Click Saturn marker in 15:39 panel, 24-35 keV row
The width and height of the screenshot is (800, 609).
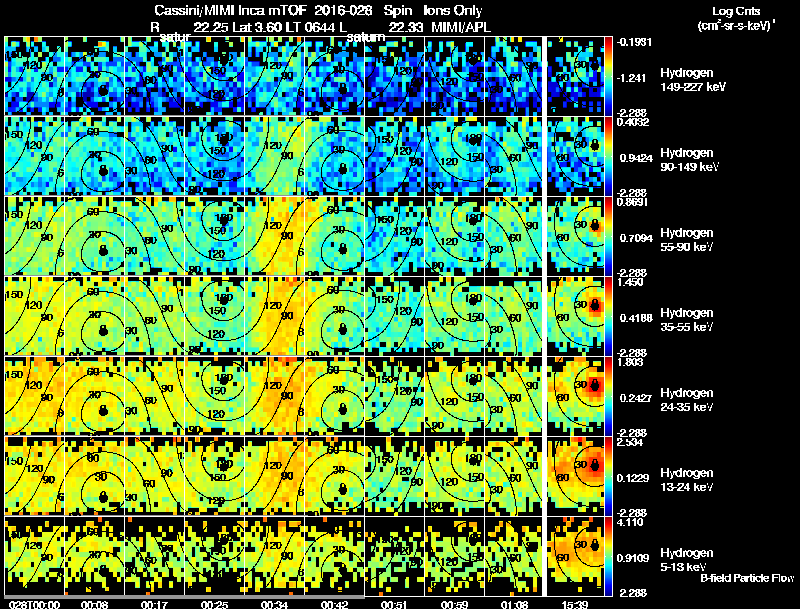pos(594,385)
